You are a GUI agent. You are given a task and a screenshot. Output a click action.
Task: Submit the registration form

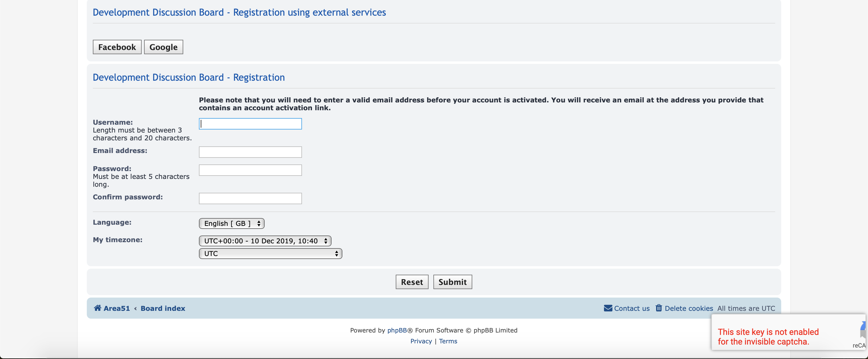tap(452, 282)
